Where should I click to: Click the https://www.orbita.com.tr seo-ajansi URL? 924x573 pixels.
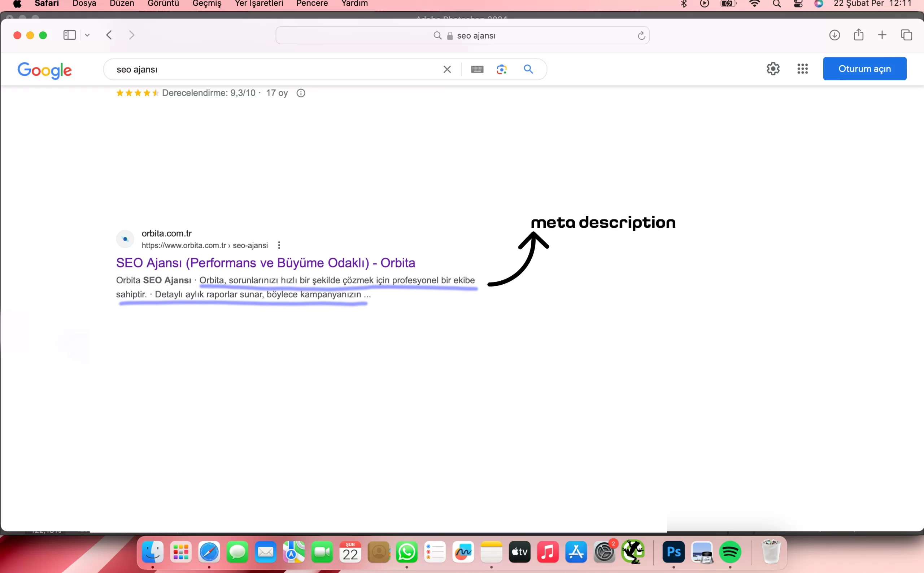pyautogui.click(x=205, y=246)
